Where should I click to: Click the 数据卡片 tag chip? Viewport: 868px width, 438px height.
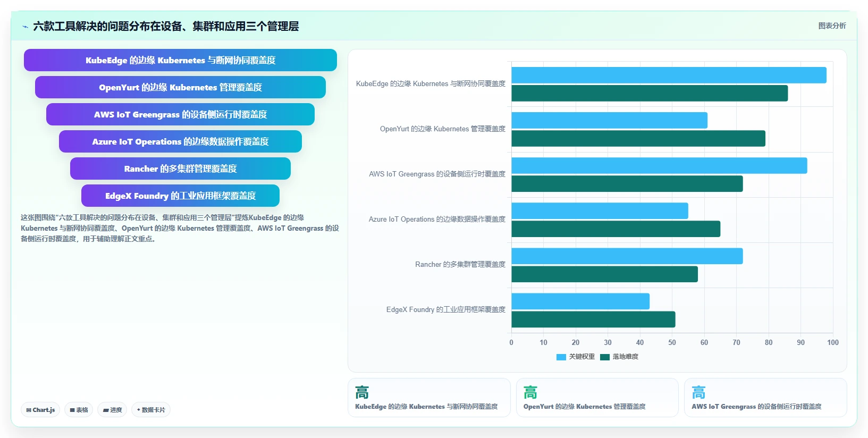pyautogui.click(x=151, y=410)
